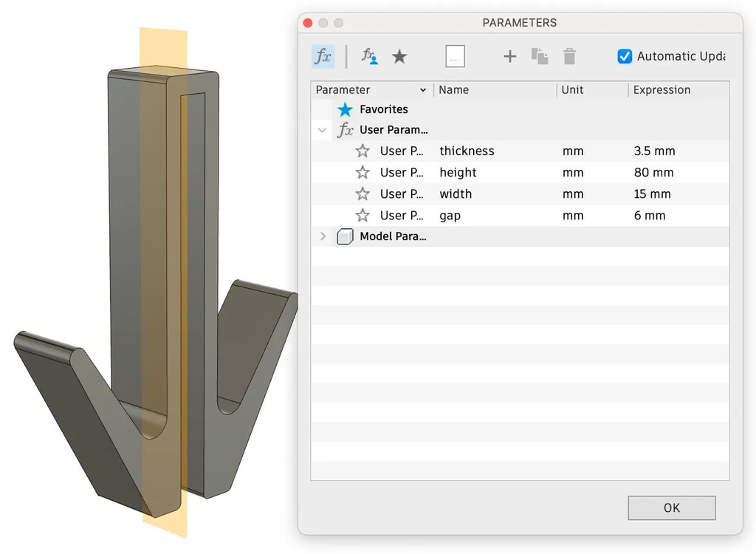
Task: Expand the Model Parameters group
Action: tap(322, 237)
